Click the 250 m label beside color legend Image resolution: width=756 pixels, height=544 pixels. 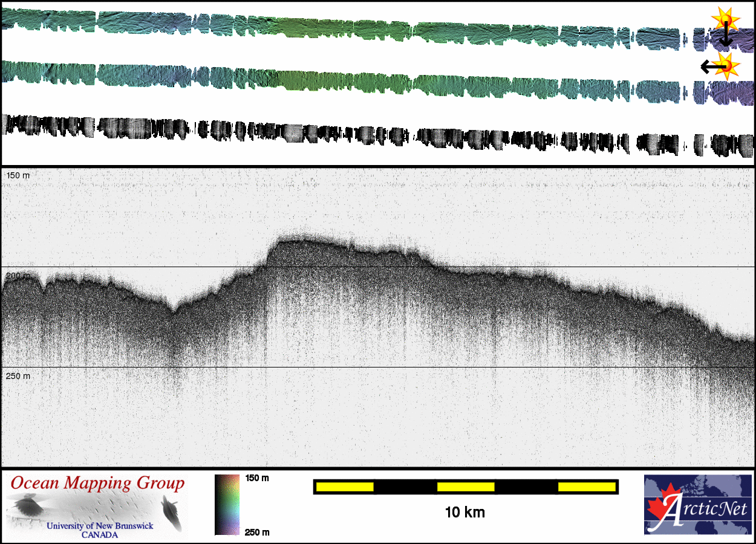click(256, 532)
